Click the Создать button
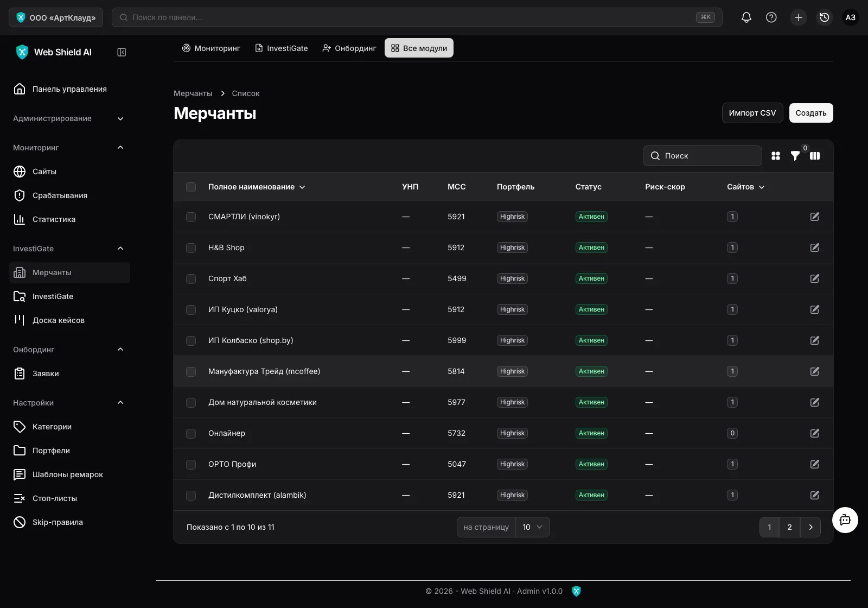Image resolution: width=868 pixels, height=608 pixels. click(x=811, y=113)
